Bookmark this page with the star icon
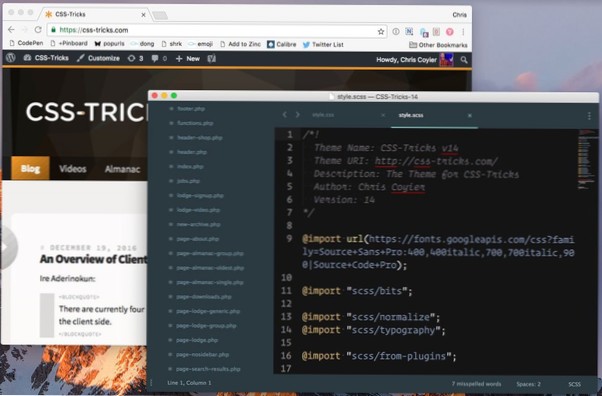The width and height of the screenshot is (602, 396). (380, 31)
